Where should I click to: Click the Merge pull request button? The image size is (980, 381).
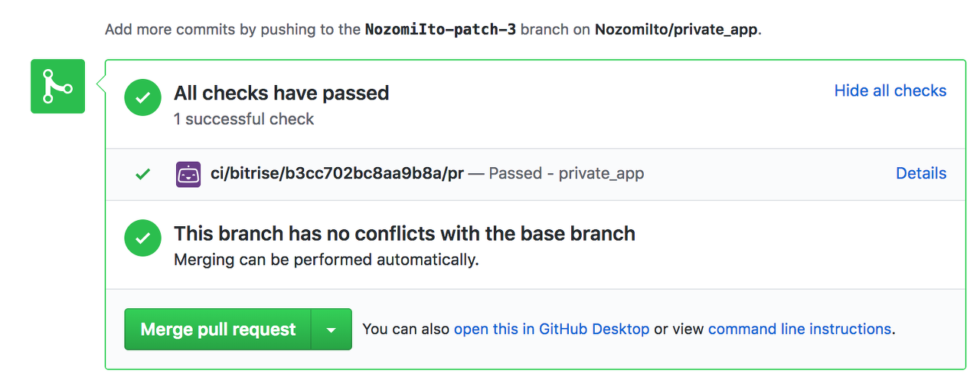coord(217,329)
